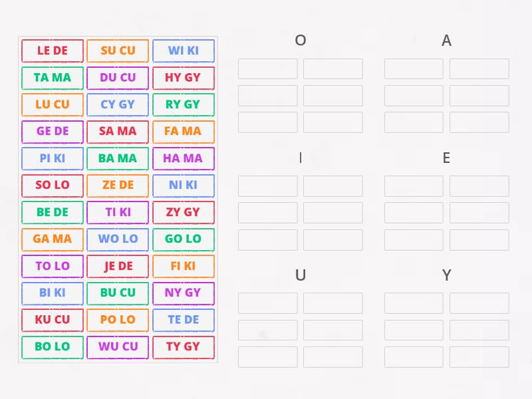Click first empty slot under Y group
The image size is (532, 399).
[414, 303]
